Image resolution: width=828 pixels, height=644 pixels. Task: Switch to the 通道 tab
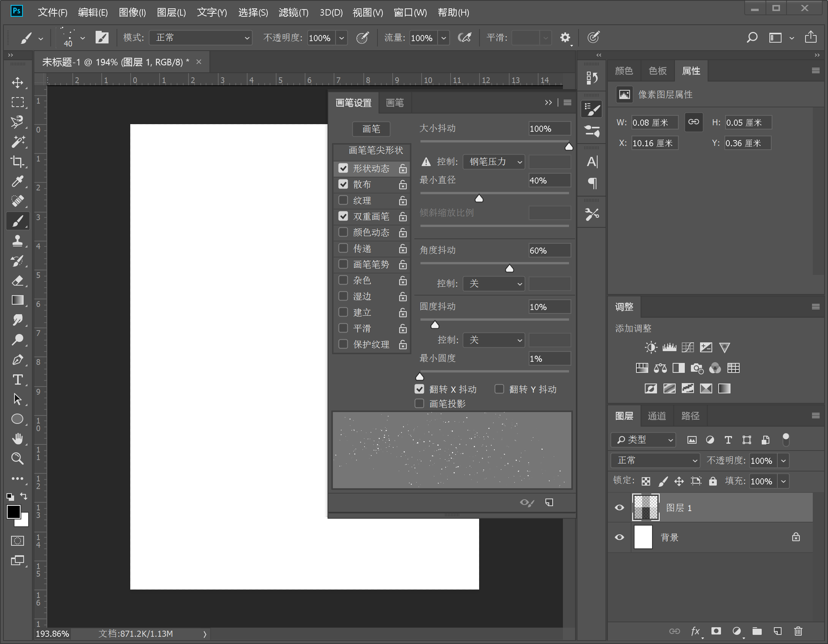tap(657, 416)
